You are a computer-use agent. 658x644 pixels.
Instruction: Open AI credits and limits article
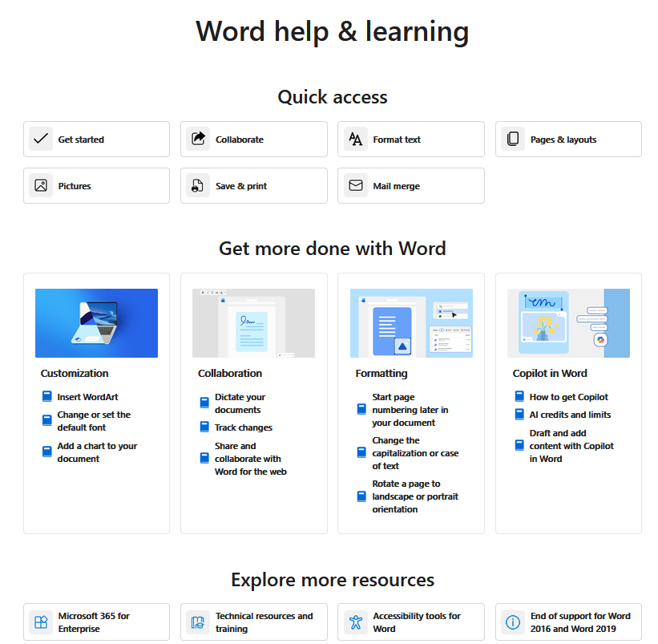coord(570,415)
